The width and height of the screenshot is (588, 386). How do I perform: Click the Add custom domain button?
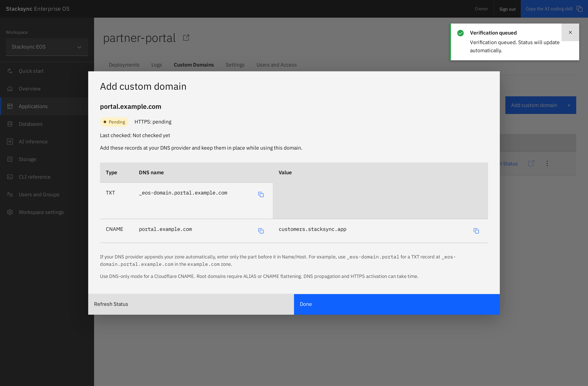pyautogui.click(x=541, y=105)
